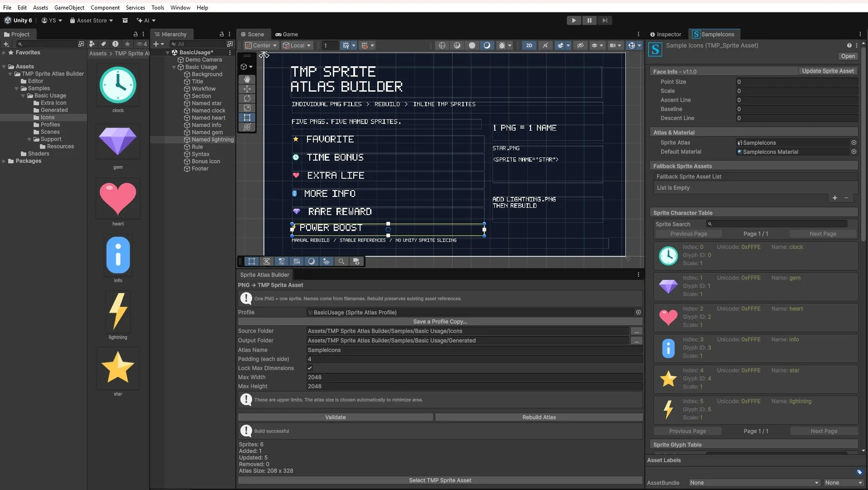Open the Local rotation dropdown
This screenshot has height=490, width=868.
tap(297, 46)
